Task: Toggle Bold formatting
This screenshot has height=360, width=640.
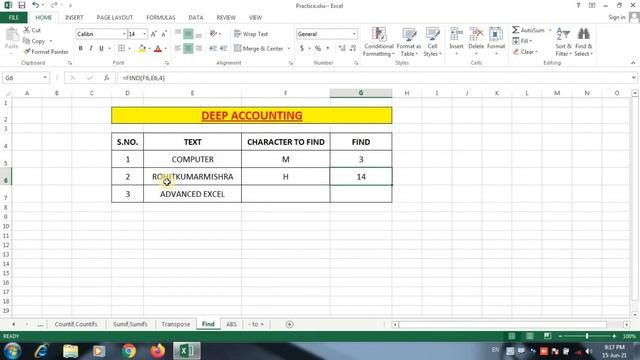Action: click(80, 48)
